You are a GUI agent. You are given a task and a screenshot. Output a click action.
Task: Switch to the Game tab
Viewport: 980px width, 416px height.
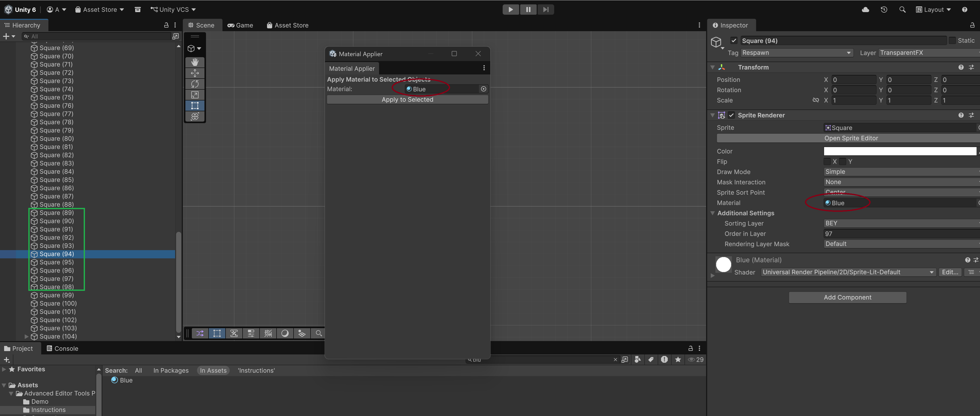[x=240, y=25]
